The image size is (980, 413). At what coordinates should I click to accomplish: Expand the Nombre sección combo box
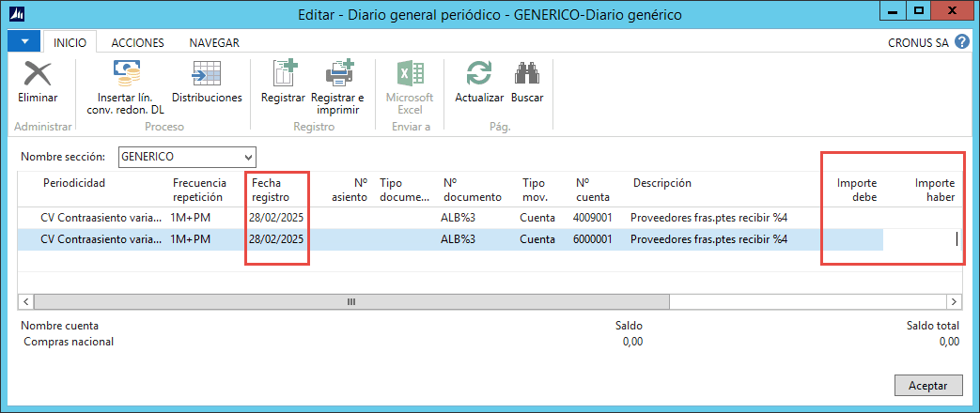tap(249, 157)
